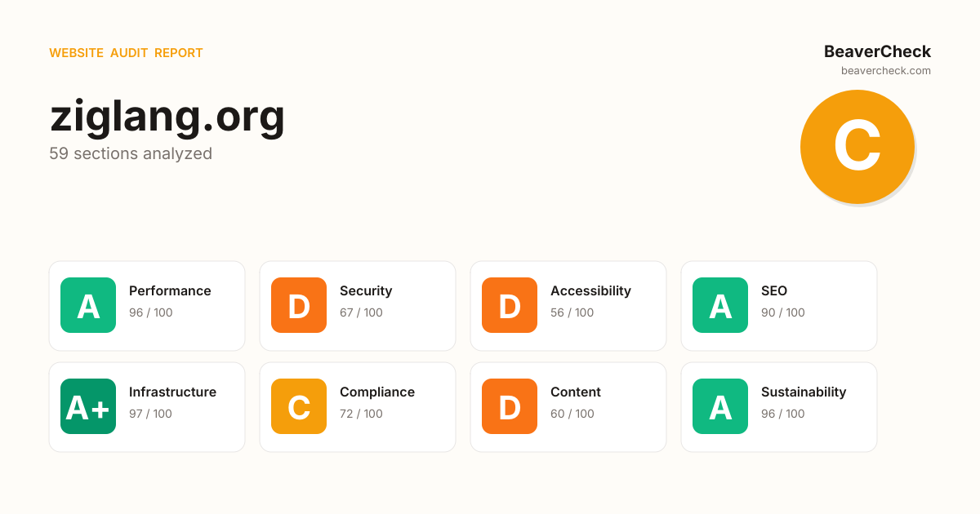Screen dimensions: 980x514
Task: Click the Infrastructure A+ grade badge
Action: (x=88, y=406)
